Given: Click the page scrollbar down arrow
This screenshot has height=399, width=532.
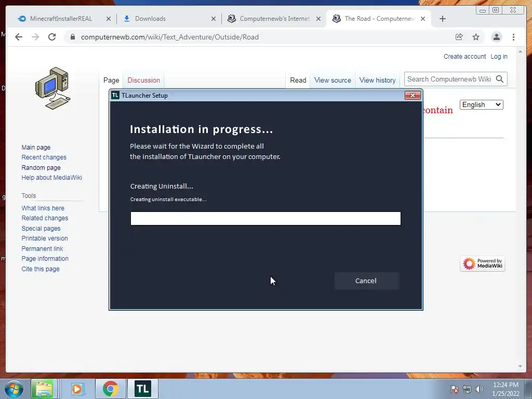Looking at the screenshot, I should coord(520,366).
